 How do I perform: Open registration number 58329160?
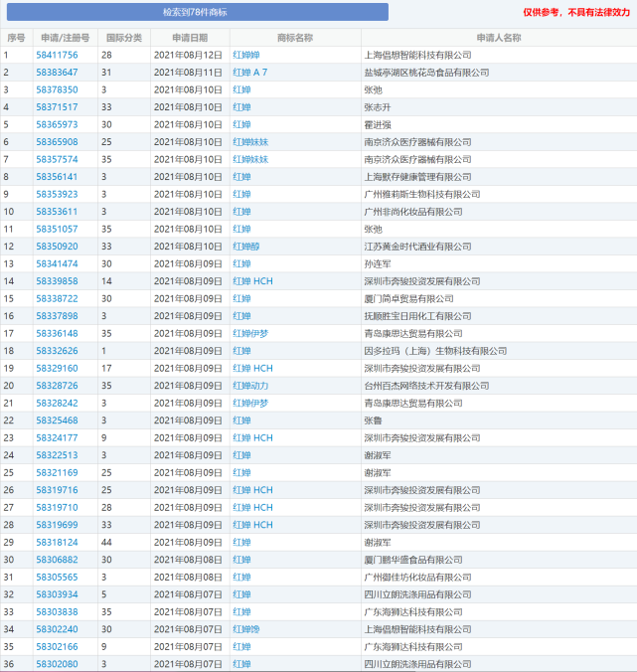57,368
